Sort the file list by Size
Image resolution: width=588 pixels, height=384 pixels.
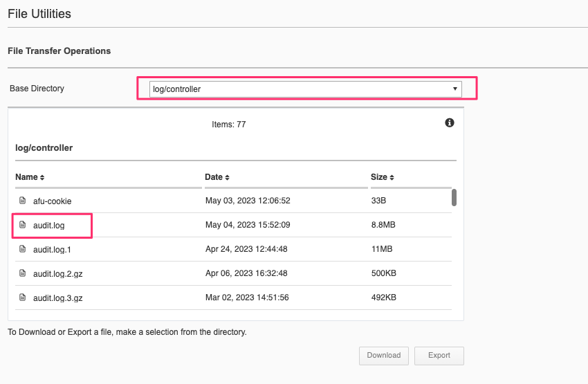tap(392, 177)
